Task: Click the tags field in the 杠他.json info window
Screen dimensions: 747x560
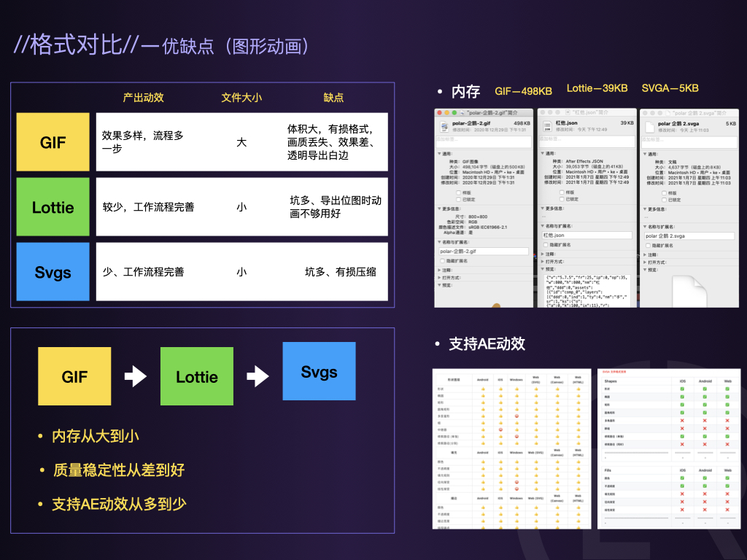Action: pos(587,141)
